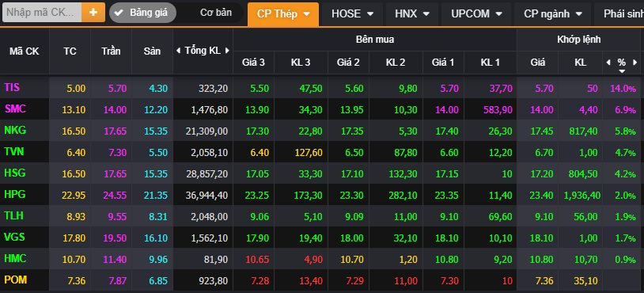644x293 pixels.
Task: Click right arrow beside % column header
Action: [635, 63]
